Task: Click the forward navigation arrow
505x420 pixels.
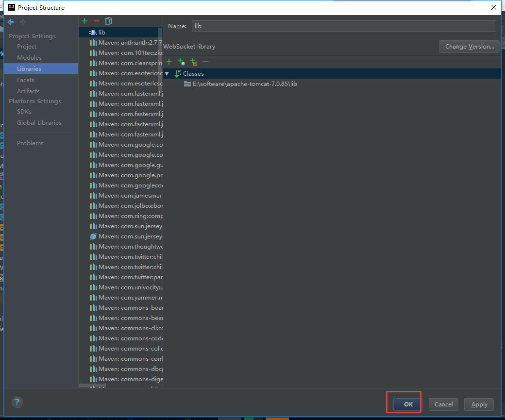Action: (22, 22)
